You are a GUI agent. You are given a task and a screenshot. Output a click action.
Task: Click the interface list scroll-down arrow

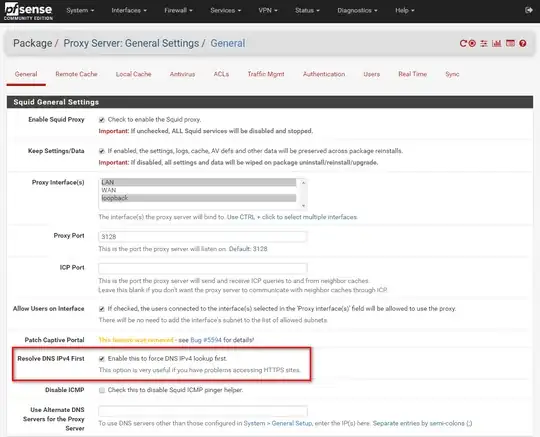pos(303,206)
